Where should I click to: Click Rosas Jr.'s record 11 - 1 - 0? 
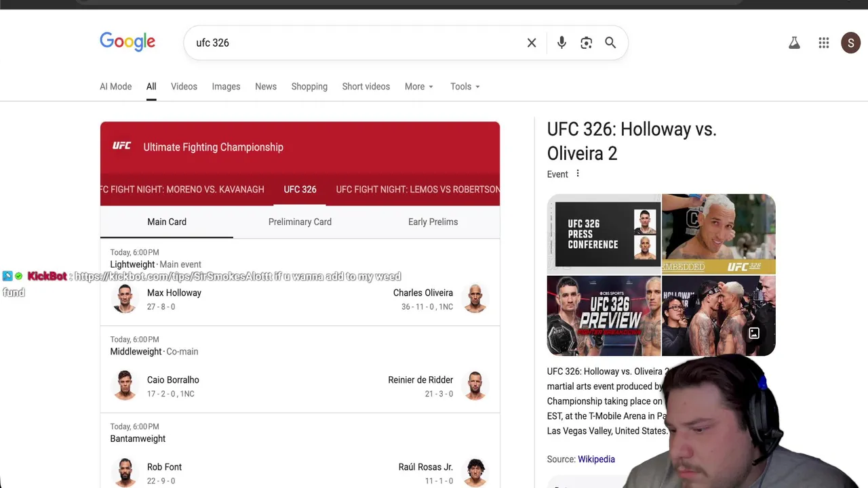click(439, 481)
